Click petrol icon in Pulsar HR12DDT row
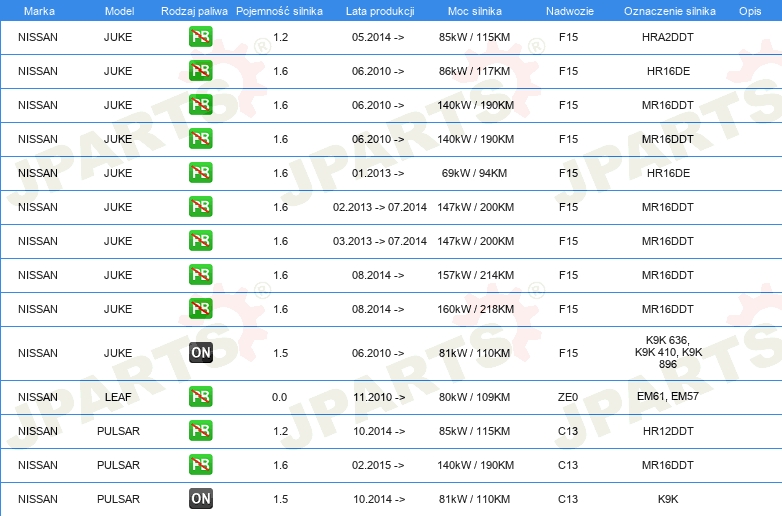Image resolution: width=782 pixels, height=516 pixels. click(200, 431)
